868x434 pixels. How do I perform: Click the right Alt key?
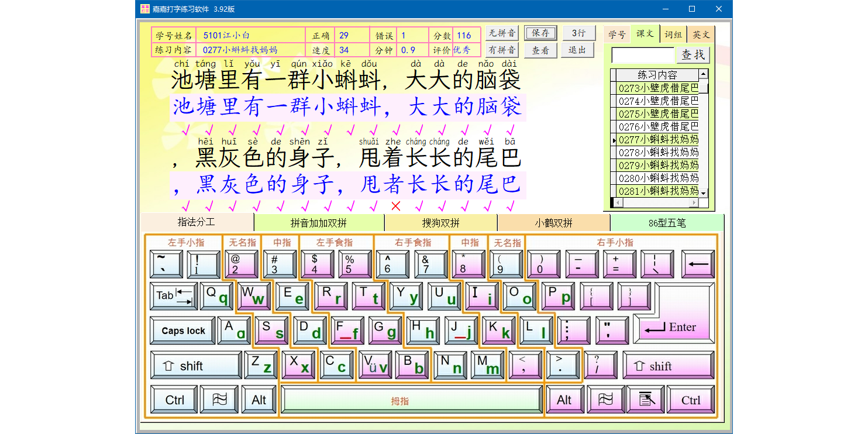564,400
